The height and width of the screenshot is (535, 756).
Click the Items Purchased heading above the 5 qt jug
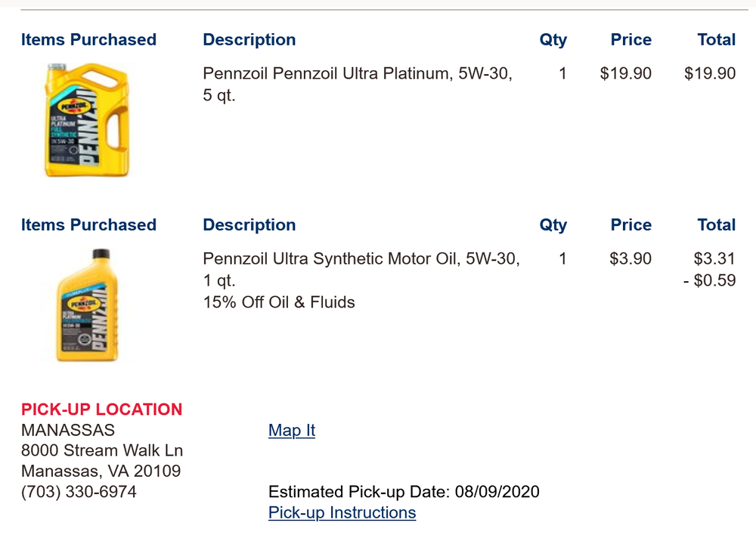[x=88, y=40]
